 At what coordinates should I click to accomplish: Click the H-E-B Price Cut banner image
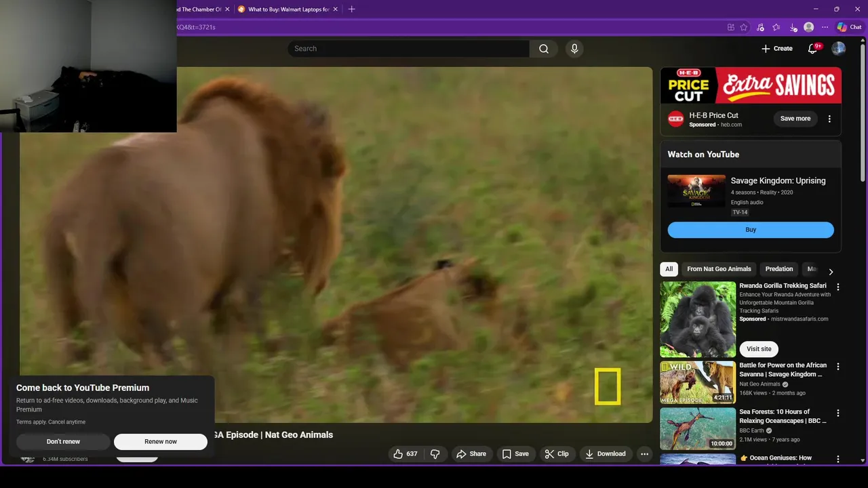(x=751, y=85)
